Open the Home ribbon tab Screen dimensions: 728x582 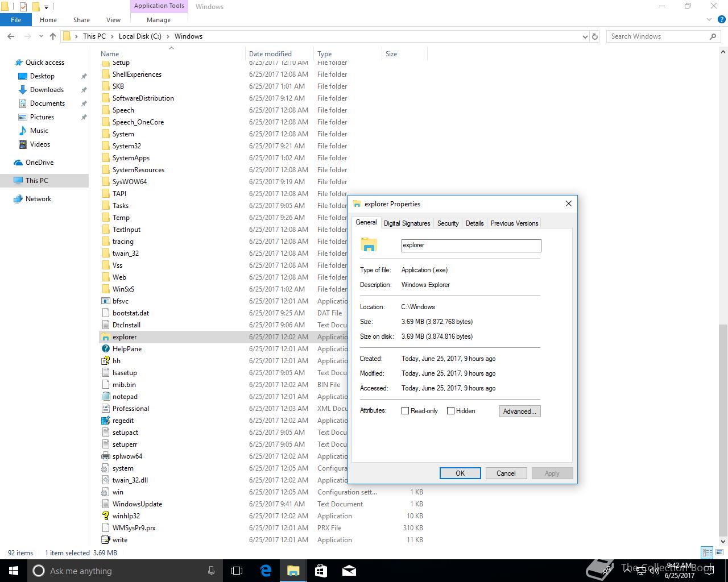coord(48,20)
